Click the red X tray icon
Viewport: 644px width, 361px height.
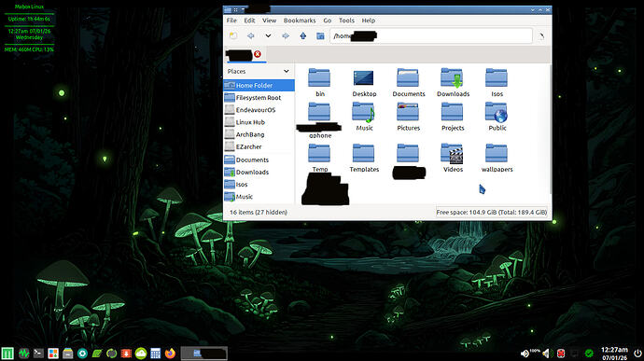[x=561, y=354]
